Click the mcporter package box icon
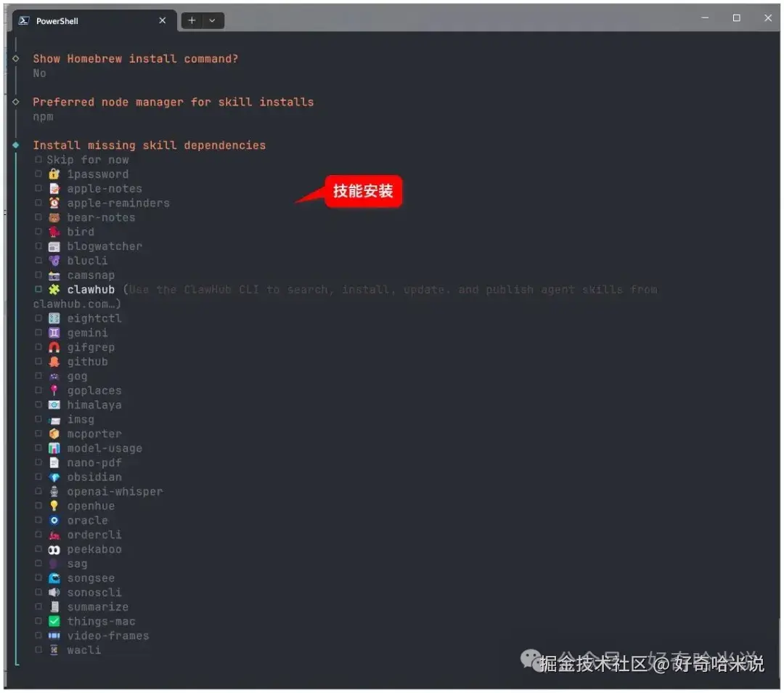The width and height of the screenshot is (784, 693). tap(54, 434)
